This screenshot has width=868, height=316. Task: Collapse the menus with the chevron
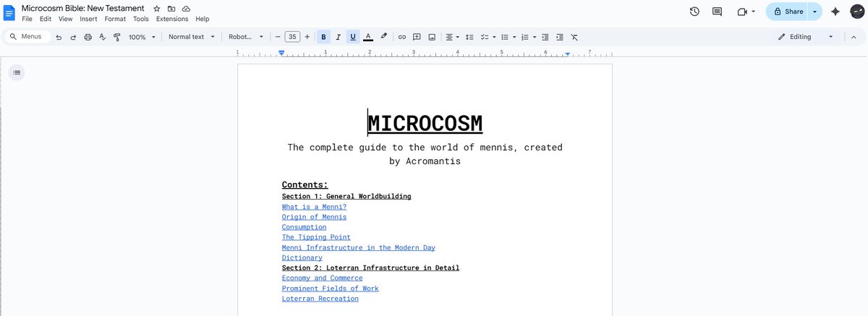[853, 37]
